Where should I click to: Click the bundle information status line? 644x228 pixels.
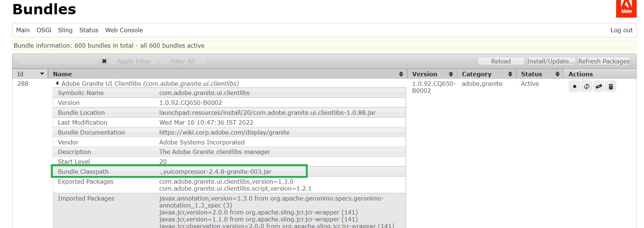324,45
